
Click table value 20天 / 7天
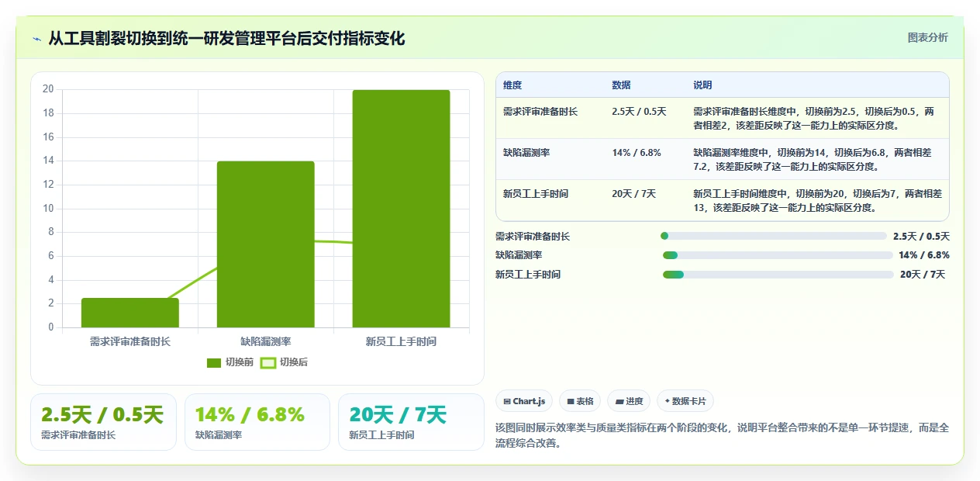click(x=634, y=194)
